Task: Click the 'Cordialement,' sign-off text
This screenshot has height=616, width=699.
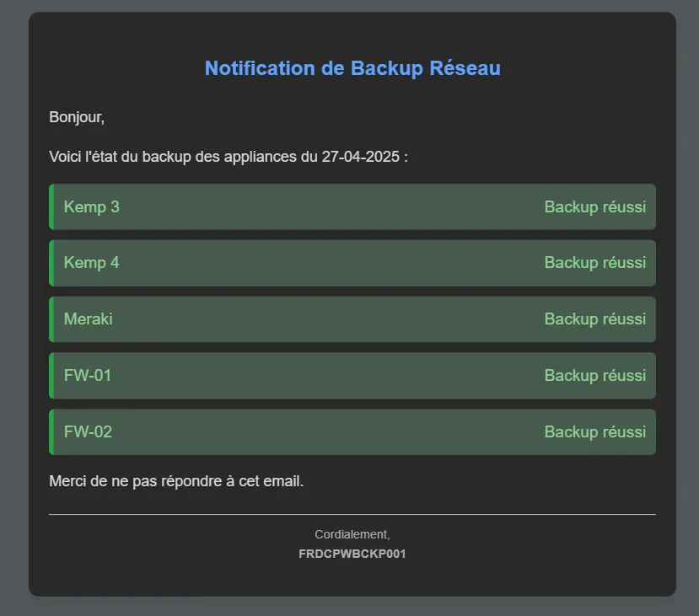Action: 352,534
